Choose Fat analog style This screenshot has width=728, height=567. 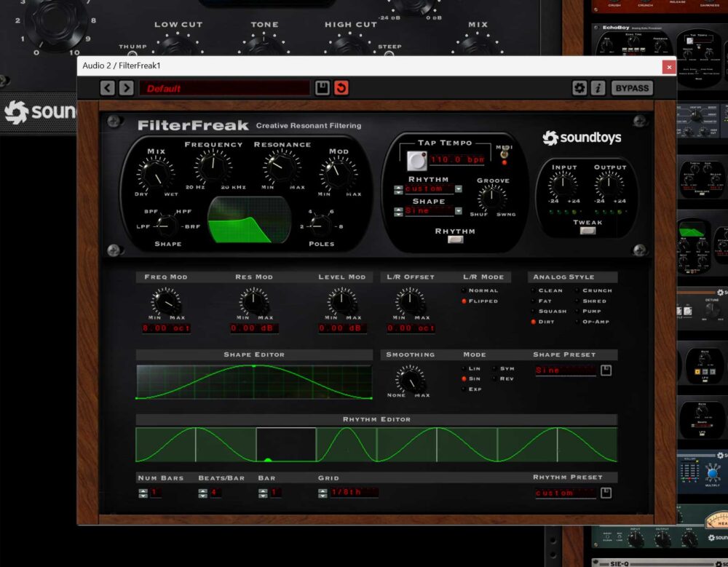click(x=542, y=301)
